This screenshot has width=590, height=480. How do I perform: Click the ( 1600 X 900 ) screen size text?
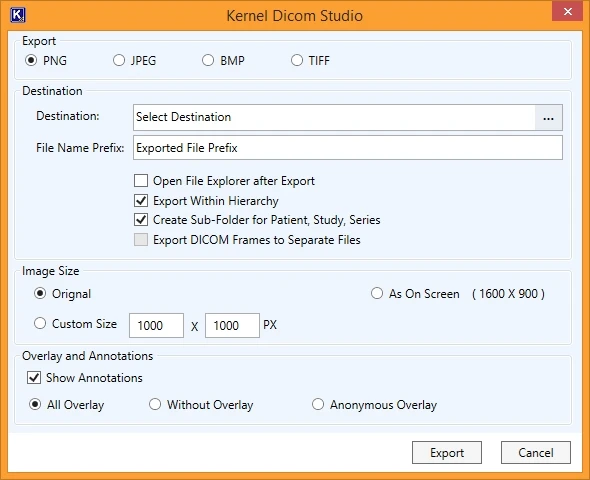pos(508,294)
